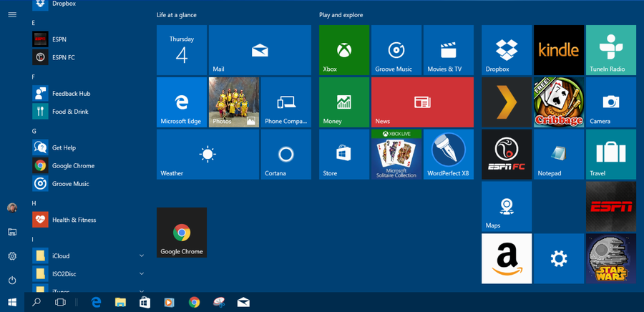The height and width of the screenshot is (312, 644).
Task: Open File Explorer on the taskbar
Action: [120, 303]
